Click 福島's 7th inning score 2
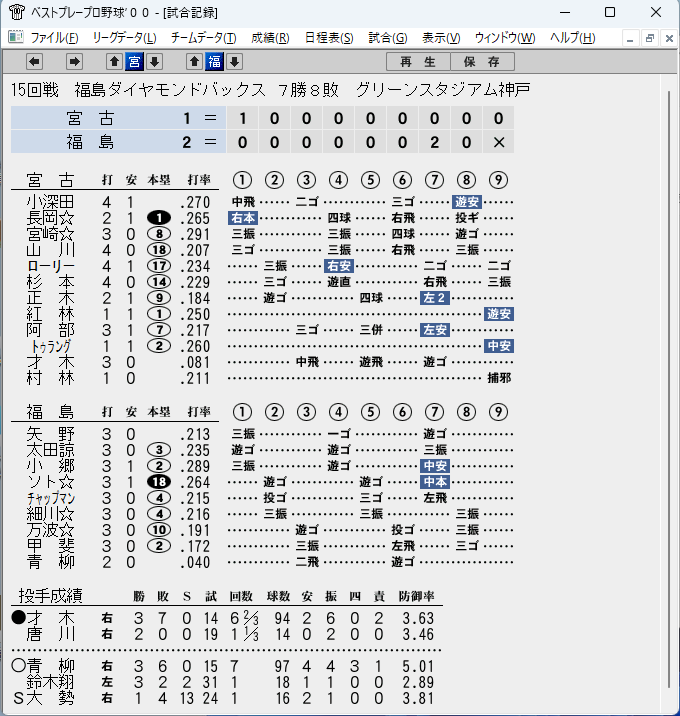This screenshot has height=716, width=680. point(434,142)
